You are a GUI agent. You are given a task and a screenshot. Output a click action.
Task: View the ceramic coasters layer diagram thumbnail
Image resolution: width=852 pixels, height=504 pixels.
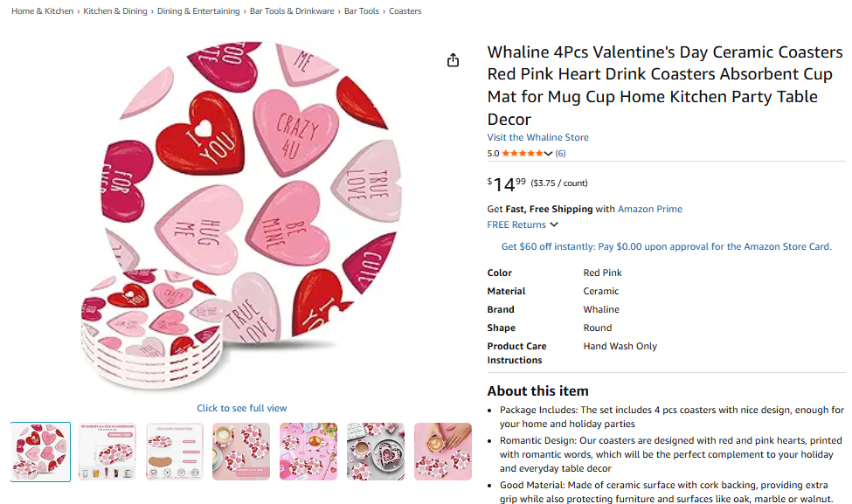click(175, 452)
